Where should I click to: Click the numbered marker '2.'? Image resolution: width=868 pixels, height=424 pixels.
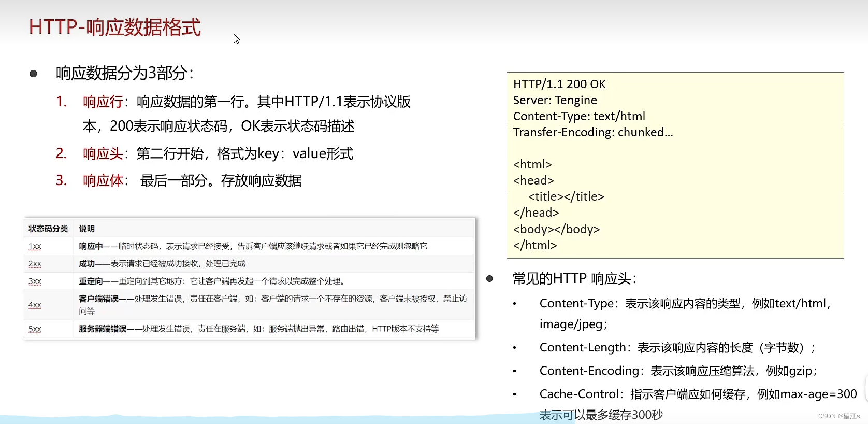(62, 153)
